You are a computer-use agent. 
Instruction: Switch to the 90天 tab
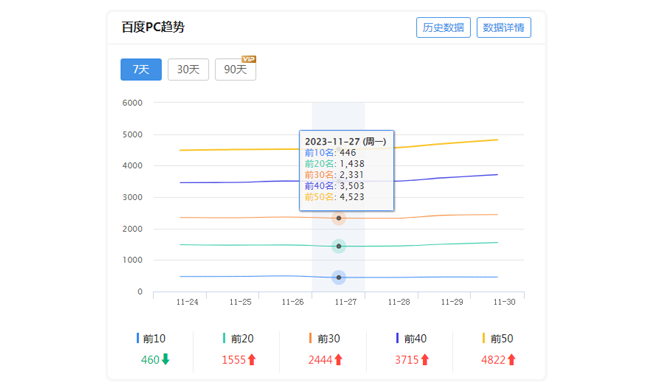coord(235,69)
